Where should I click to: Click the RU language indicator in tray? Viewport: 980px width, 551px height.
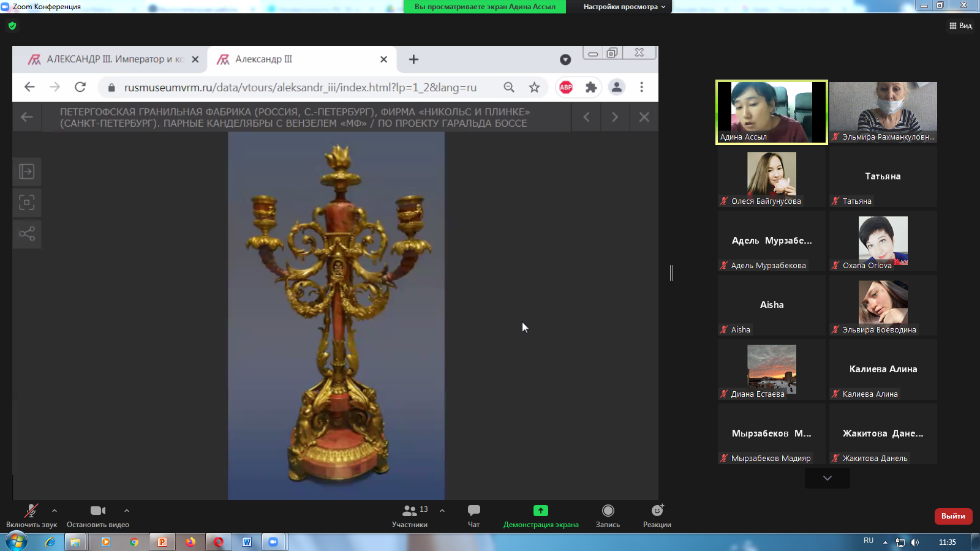click(x=869, y=541)
